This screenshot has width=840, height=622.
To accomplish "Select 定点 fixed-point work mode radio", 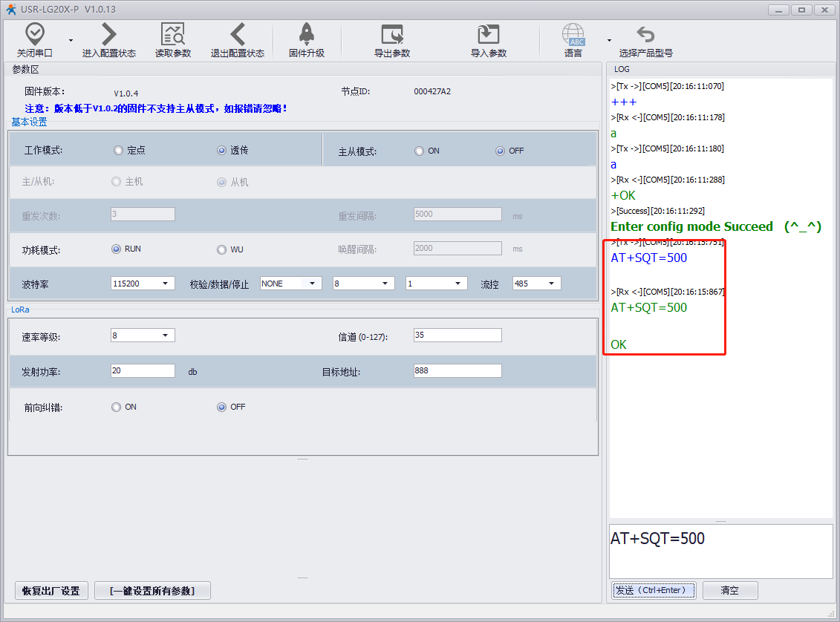I will (118, 151).
